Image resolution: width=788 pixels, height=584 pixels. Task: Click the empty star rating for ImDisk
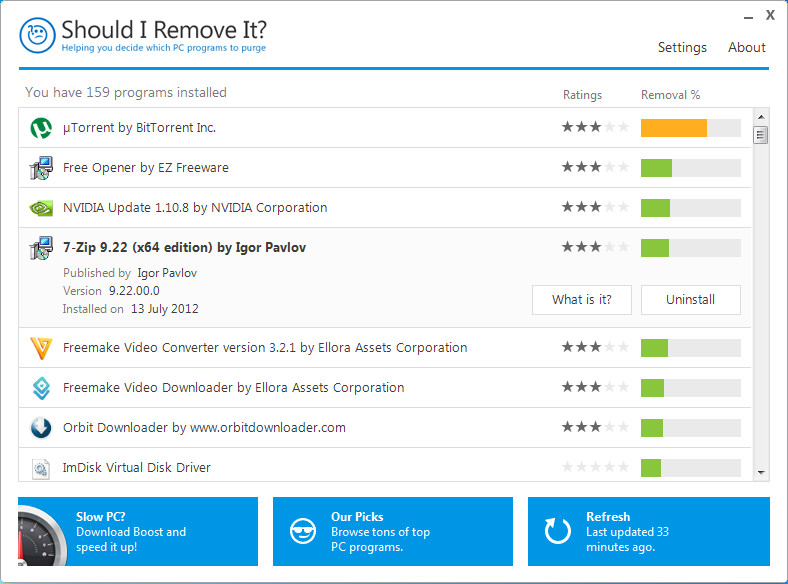pos(595,467)
